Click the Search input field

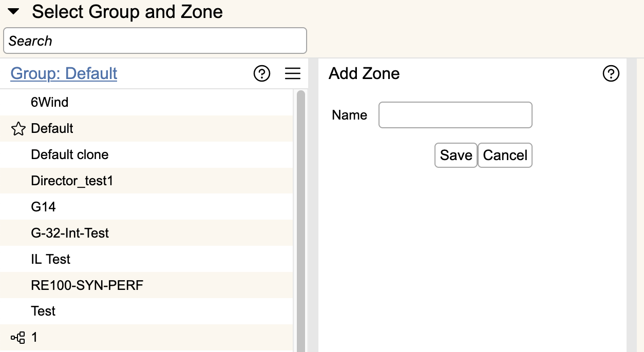click(x=155, y=41)
